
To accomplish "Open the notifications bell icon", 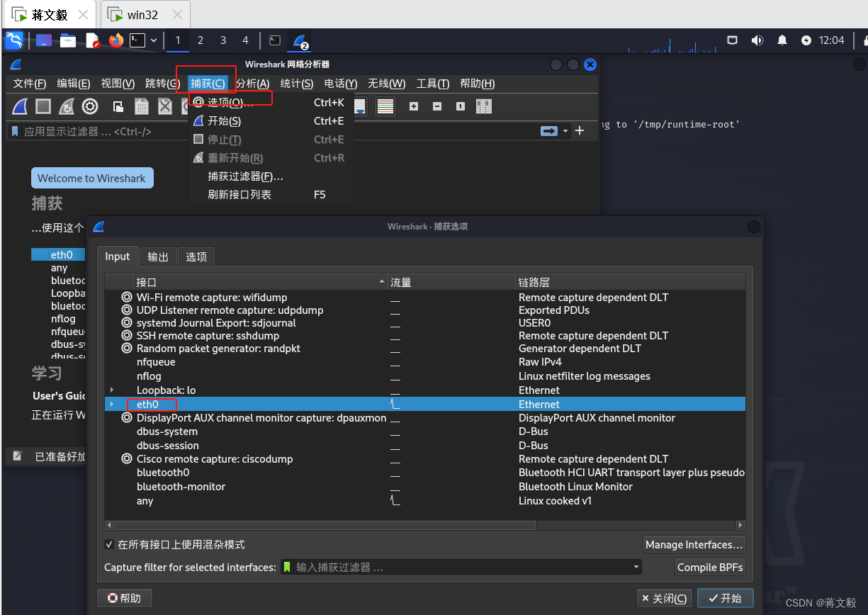I will (782, 40).
